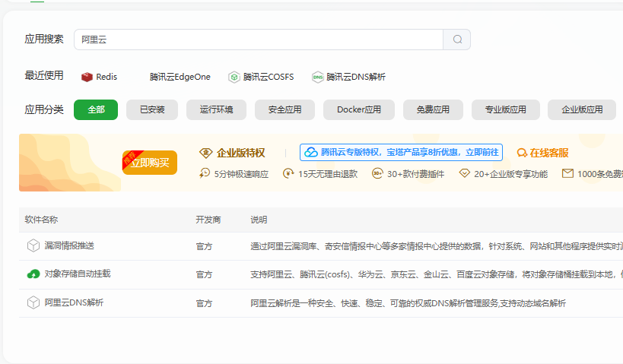This screenshot has height=364, width=623.
Task: Click the 5分钟极速响应 speed icon
Action: [x=205, y=173]
